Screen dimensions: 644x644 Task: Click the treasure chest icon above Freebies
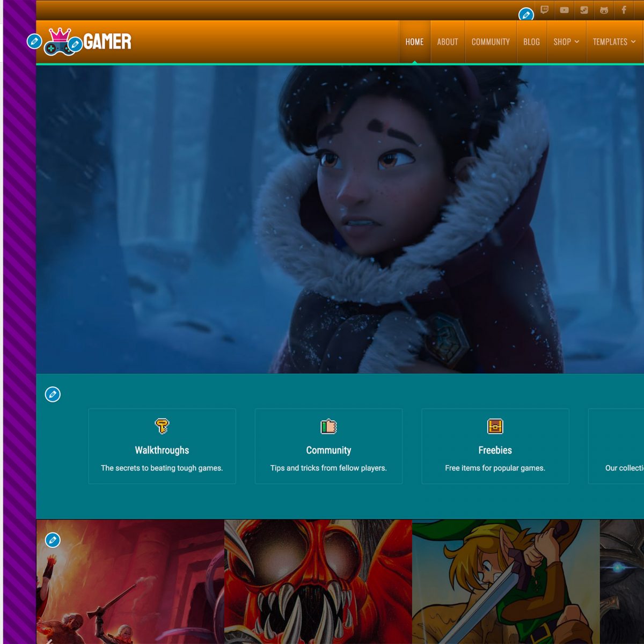coord(495,426)
